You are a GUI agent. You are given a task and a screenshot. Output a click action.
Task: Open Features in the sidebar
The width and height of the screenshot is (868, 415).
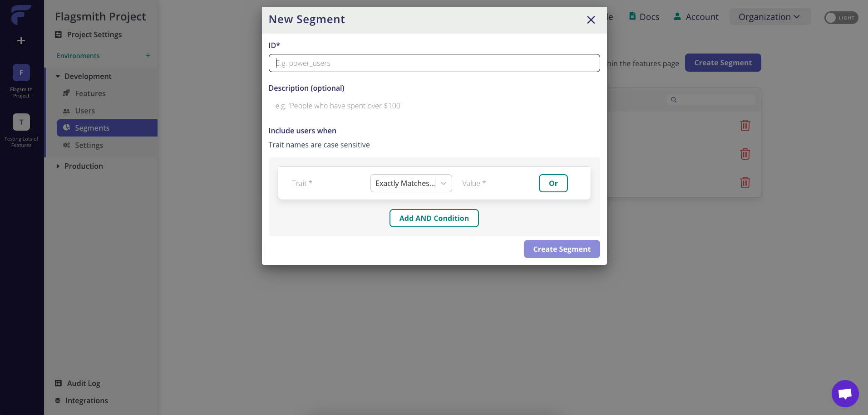click(90, 93)
